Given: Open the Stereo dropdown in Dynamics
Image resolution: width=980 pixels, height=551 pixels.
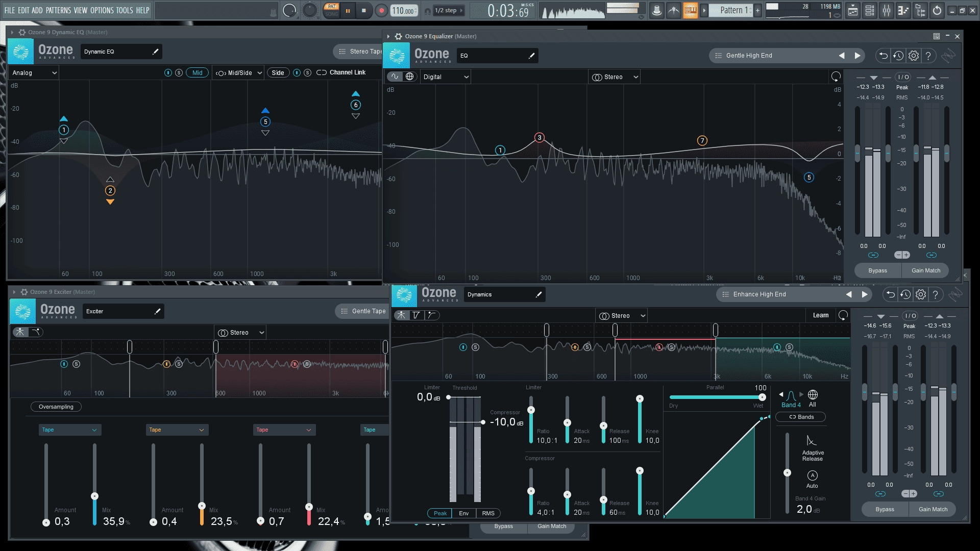Looking at the screenshot, I should click(x=622, y=316).
